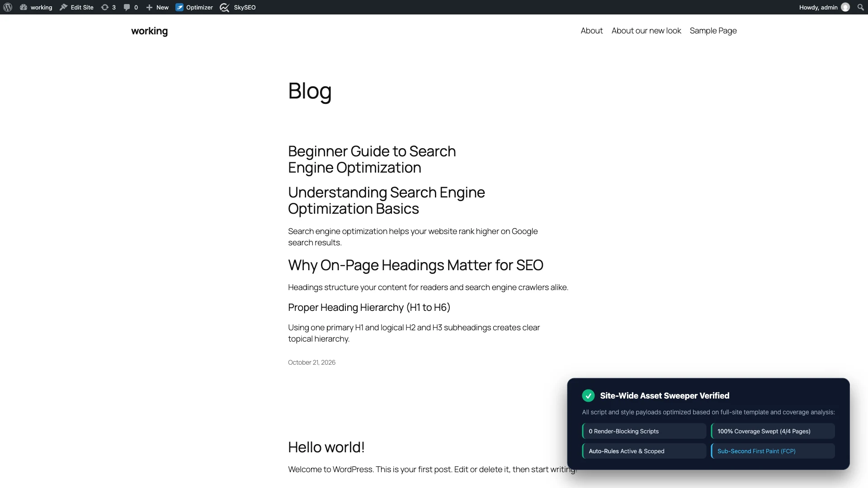Open Beginner Guide to Search Engine Optimization post
The width and height of the screenshot is (868, 488).
pyautogui.click(x=372, y=160)
